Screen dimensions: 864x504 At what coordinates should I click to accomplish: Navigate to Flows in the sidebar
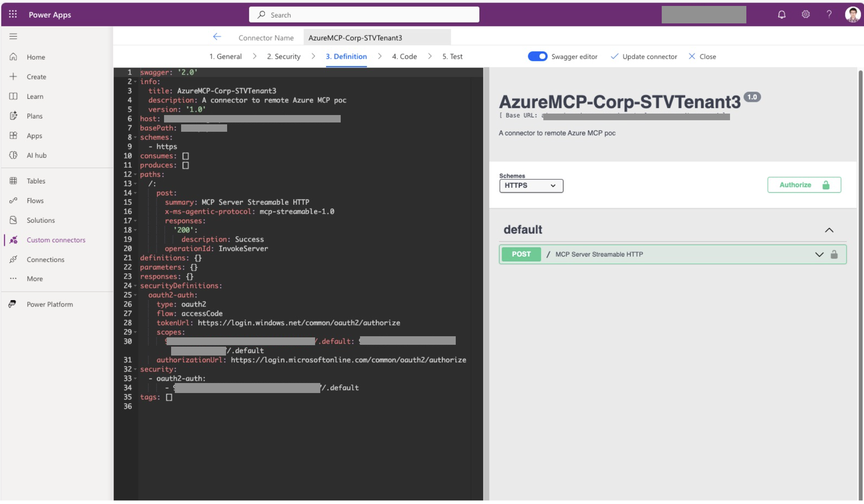pos(35,200)
